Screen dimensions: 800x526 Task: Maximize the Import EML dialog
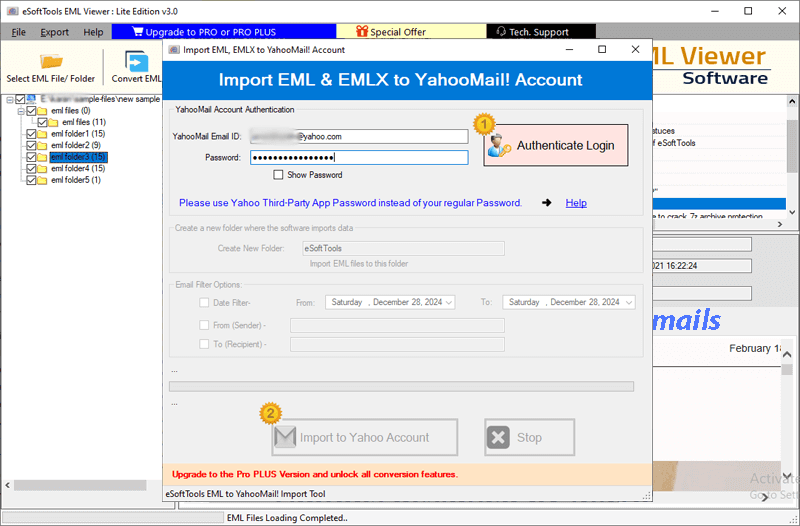coord(602,49)
